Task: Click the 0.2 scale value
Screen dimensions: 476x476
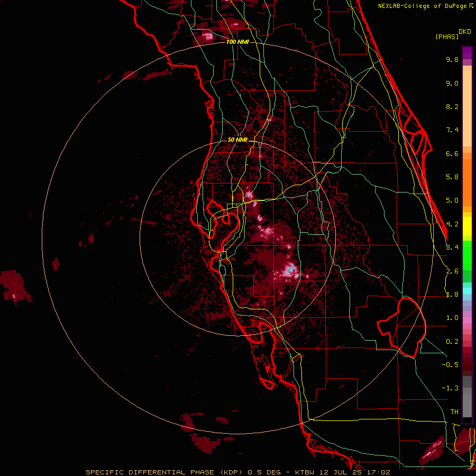Action: pos(452,342)
